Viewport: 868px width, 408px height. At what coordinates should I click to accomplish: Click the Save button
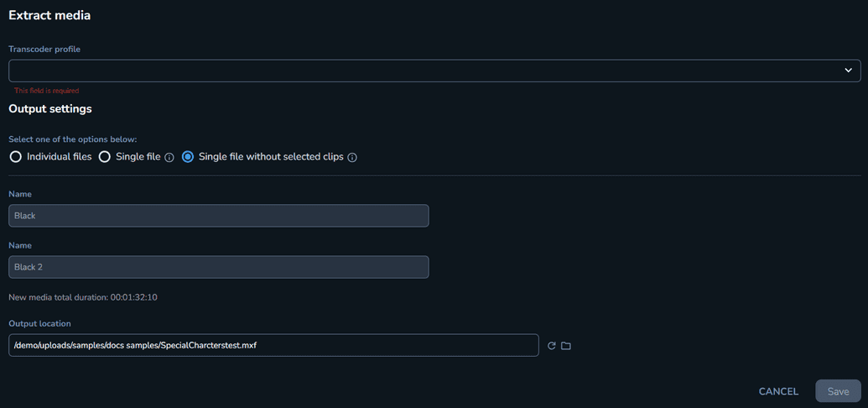tap(838, 391)
